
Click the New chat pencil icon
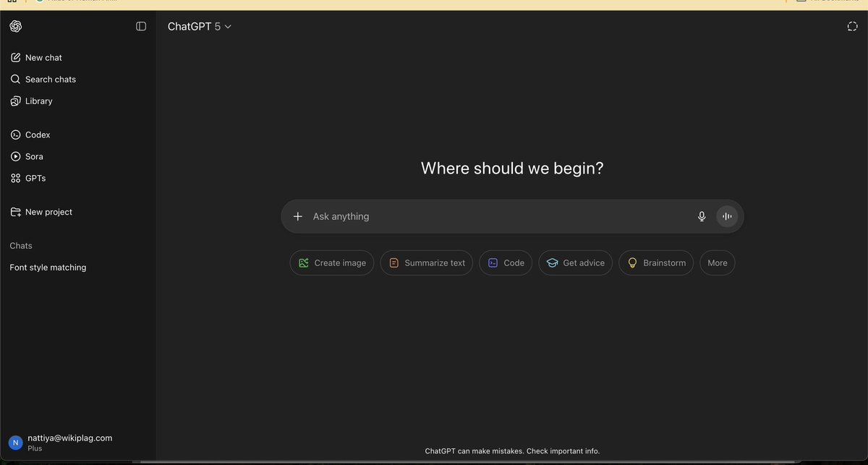click(15, 58)
